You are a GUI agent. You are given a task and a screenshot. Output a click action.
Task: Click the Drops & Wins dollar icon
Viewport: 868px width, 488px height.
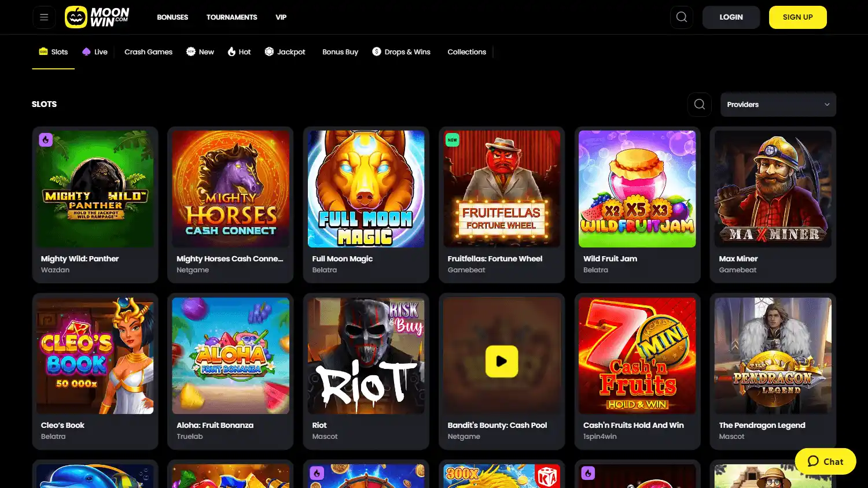click(x=377, y=51)
